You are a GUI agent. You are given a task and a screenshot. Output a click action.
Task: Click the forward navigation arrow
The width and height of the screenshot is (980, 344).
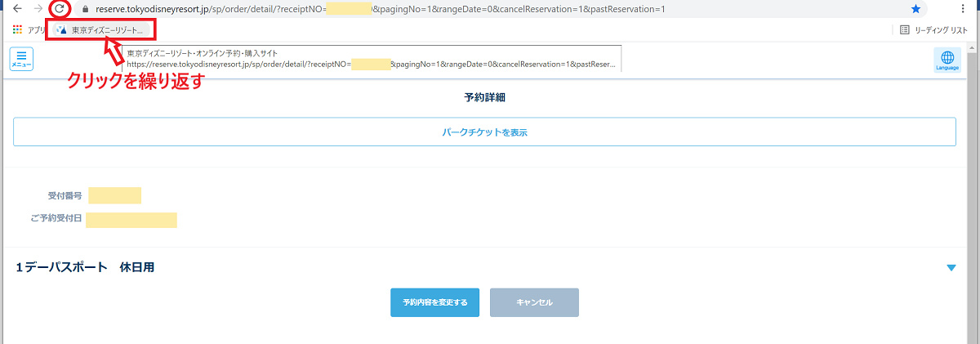click(38, 9)
